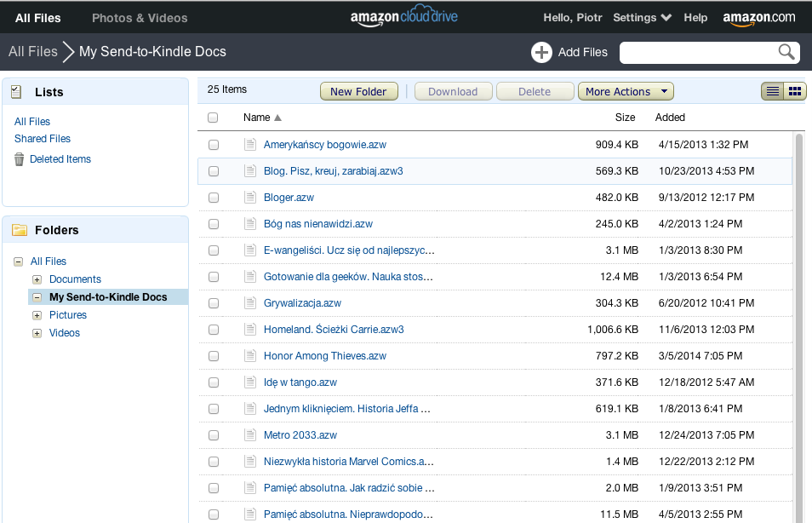Switch to Photos & Videos tab
This screenshot has height=523, width=812.
coord(140,18)
